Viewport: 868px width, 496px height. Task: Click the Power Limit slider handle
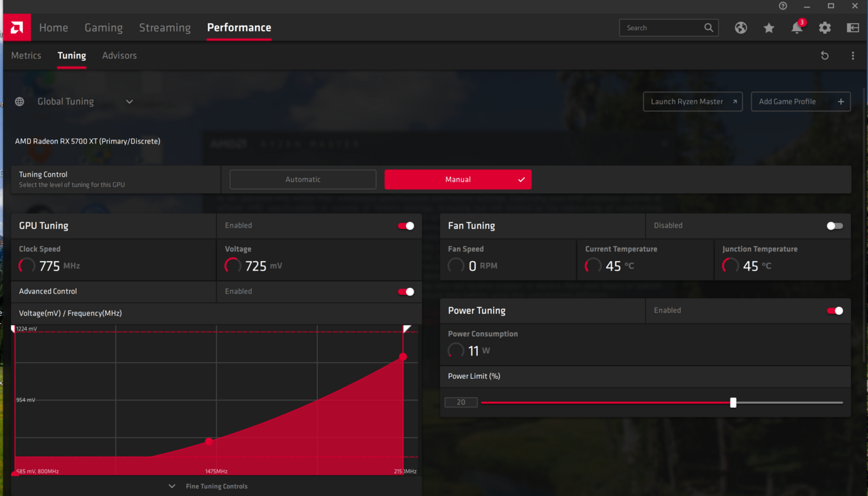click(x=733, y=402)
